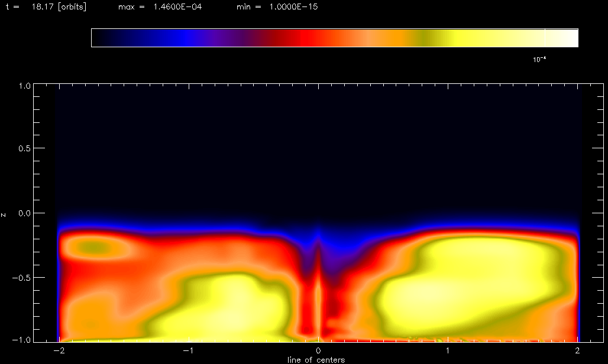This screenshot has width=608, height=364.
Task: Pick the bright red section of colorbar
Action: 308,38
